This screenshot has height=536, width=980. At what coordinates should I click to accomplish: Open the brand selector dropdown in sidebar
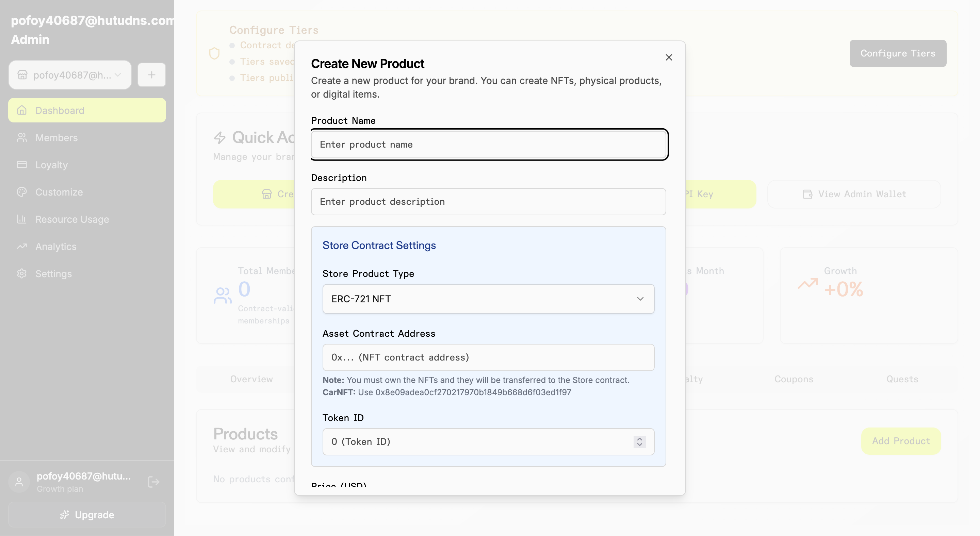tap(70, 75)
